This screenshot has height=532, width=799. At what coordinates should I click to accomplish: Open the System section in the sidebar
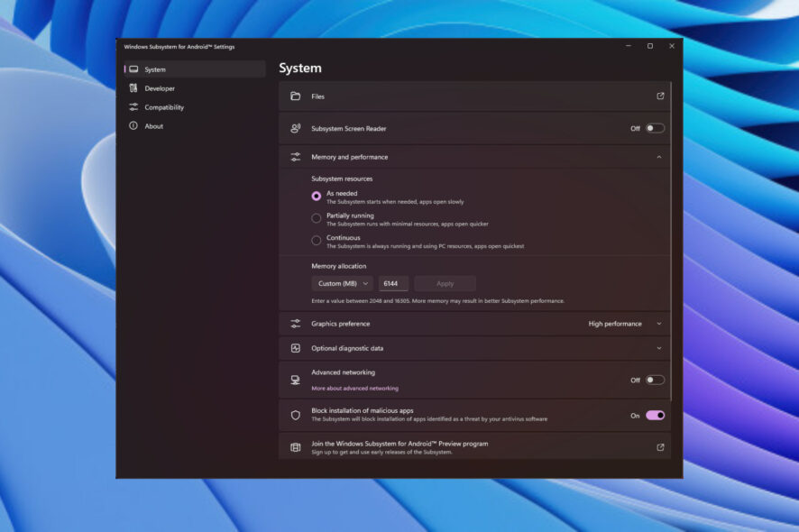tap(195, 69)
